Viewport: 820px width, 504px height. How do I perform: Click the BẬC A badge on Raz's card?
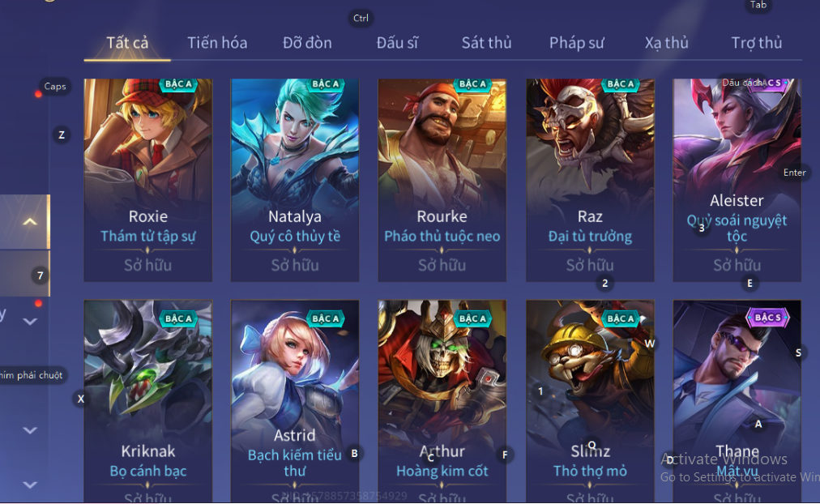[620, 84]
